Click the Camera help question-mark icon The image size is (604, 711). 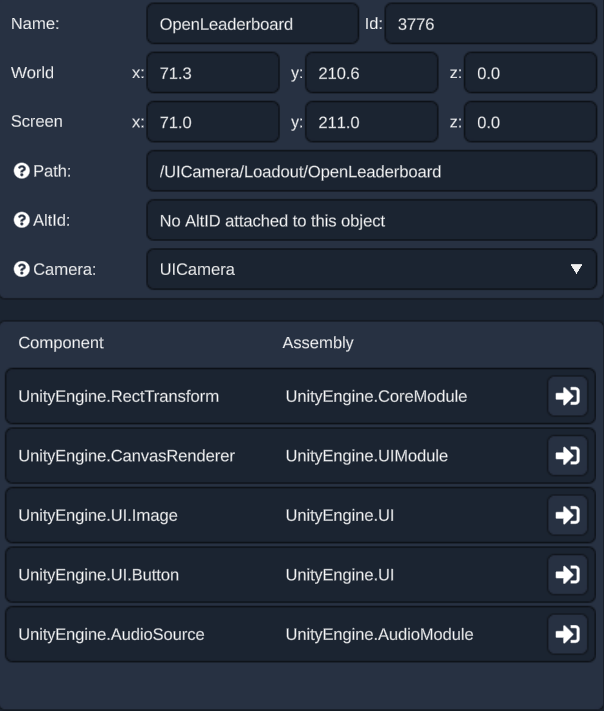click(21, 269)
